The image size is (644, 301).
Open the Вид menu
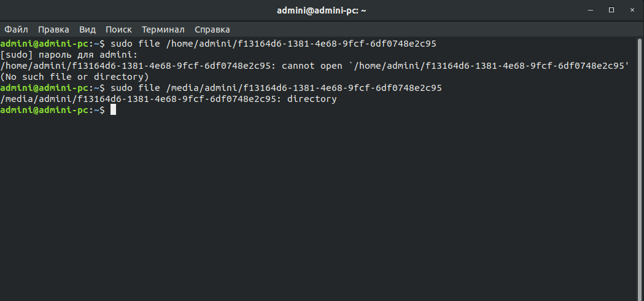[87, 29]
